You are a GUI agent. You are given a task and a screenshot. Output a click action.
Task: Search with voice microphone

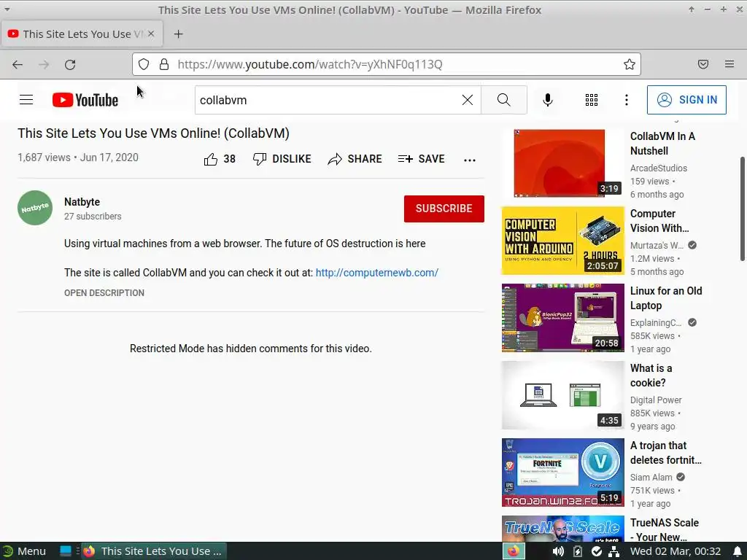(548, 100)
